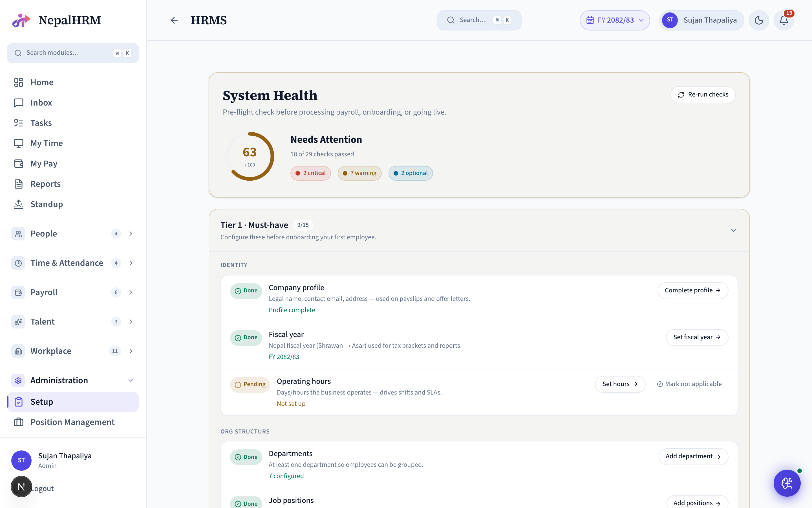The image size is (812, 508).
Task: Filter by 7 warning badge
Action: (x=359, y=173)
